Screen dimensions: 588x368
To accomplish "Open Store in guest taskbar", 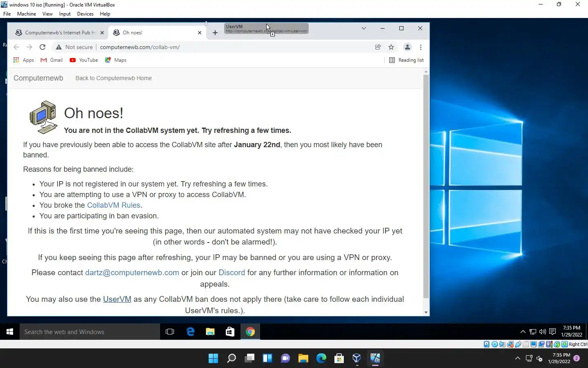I will pos(230,332).
